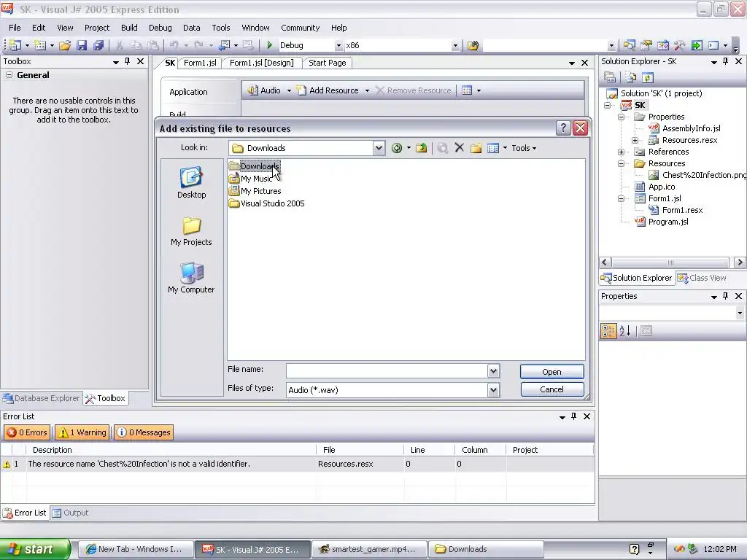The image size is (747, 560).
Task: Switch to Class View tab
Action: [703, 278]
